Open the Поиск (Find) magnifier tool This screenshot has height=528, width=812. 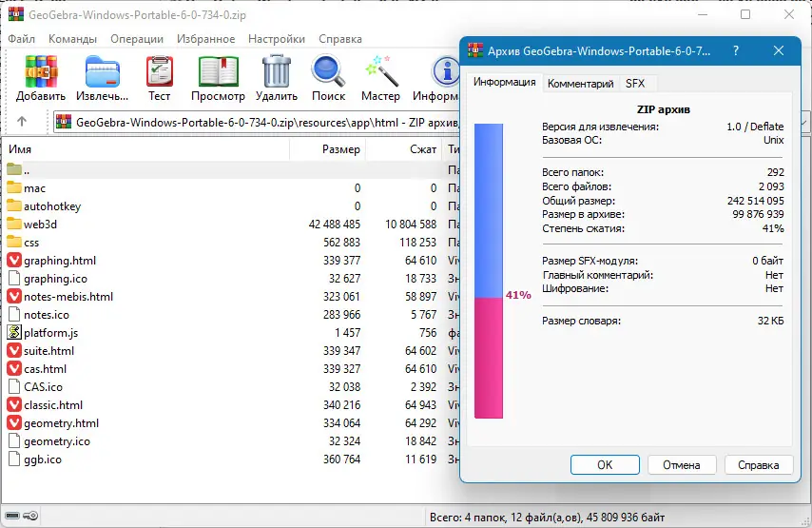(328, 71)
